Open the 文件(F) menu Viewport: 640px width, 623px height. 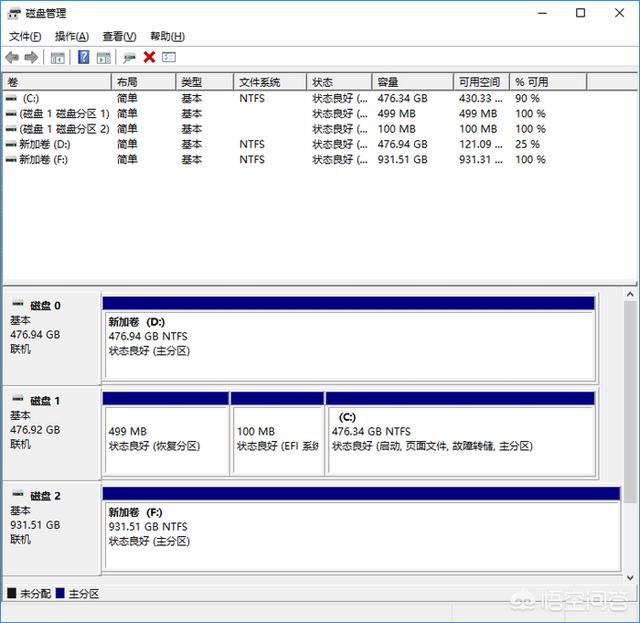pyautogui.click(x=25, y=36)
